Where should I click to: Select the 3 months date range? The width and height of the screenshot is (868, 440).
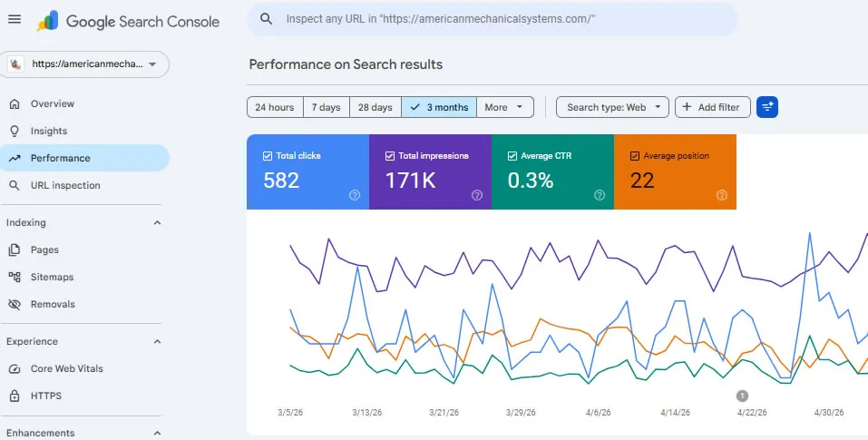440,107
